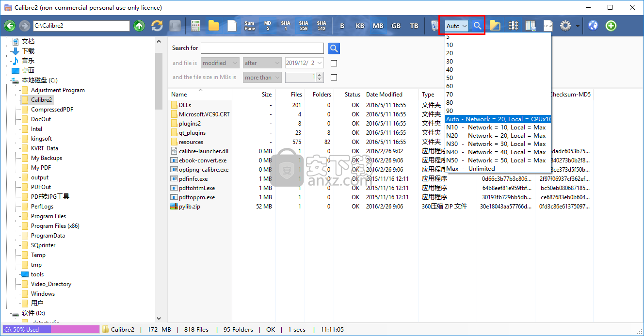644x336 pixels.
Task: Toggle SHA 512 checksum calculation
Action: [x=322, y=26]
